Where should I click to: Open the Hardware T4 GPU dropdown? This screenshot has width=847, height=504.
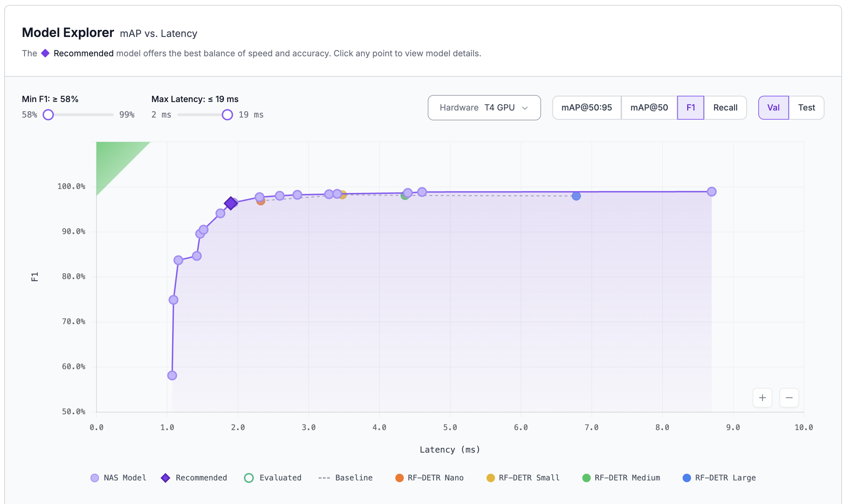pos(484,107)
